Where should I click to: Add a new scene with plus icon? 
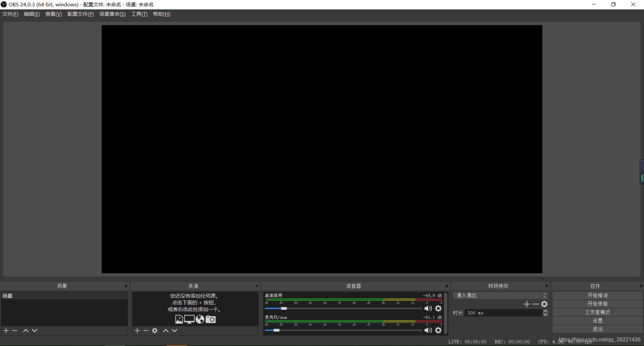6,331
